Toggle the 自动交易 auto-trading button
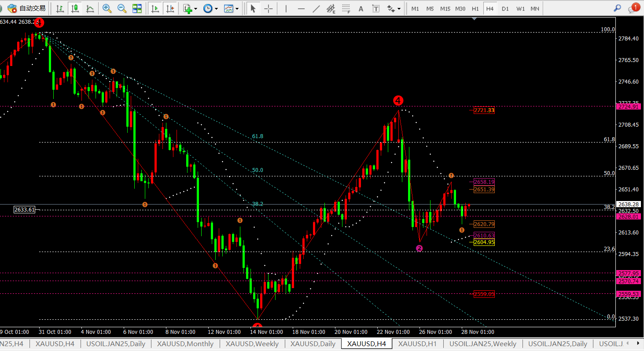 [26, 8]
